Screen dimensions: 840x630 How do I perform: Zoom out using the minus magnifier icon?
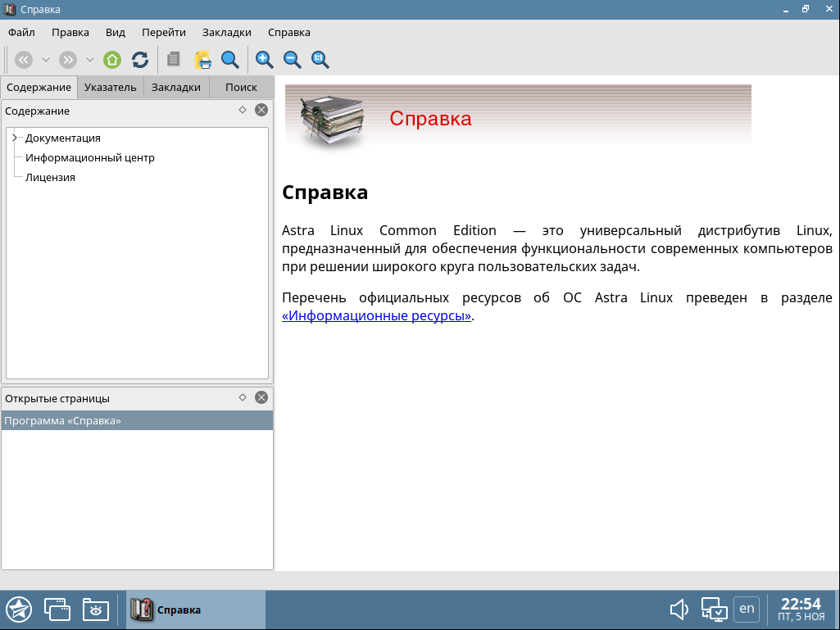click(x=292, y=60)
